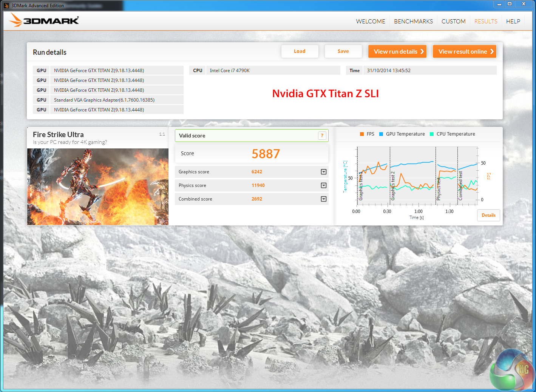Screen dimensions: 536x392
Task: Click the Combined score label
Action: tap(195, 199)
